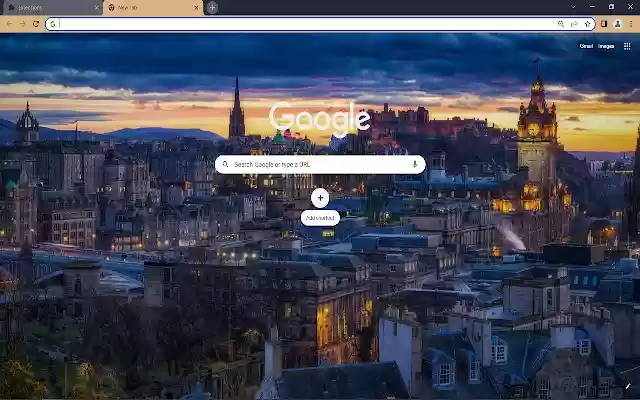This screenshot has height=400, width=640.
Task: Go back using the back arrow
Action: click(9, 24)
